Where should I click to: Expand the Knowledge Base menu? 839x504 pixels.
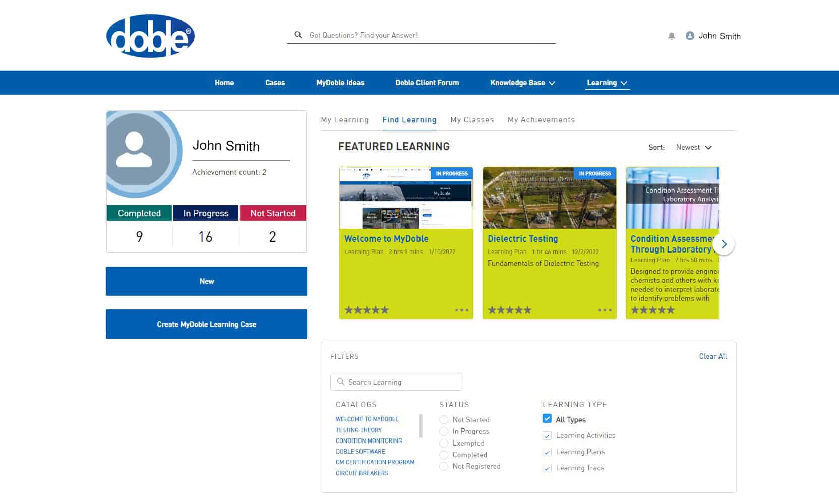pos(522,83)
